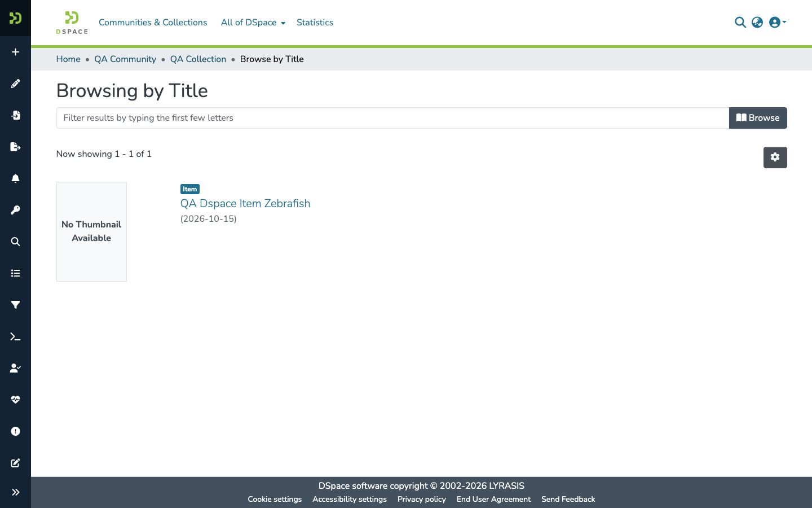
Task: Open the edit-square icon in the sidebar
Action: coord(15,463)
